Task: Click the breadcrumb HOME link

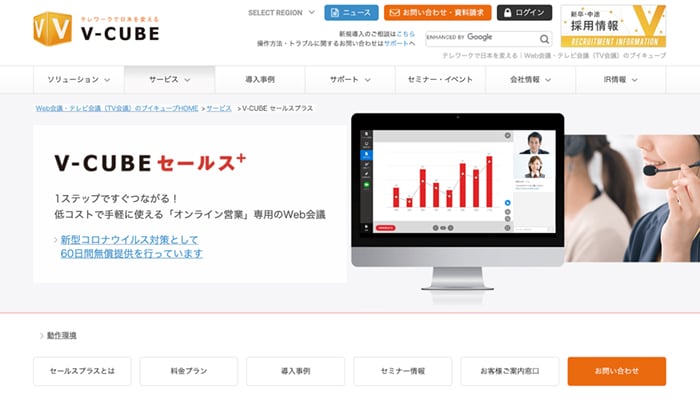Action: [117, 108]
